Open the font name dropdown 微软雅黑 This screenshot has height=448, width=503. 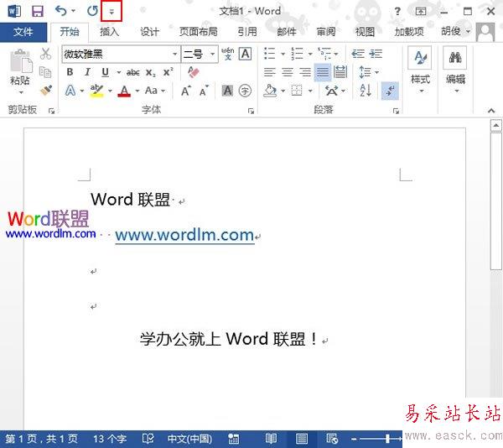point(175,54)
